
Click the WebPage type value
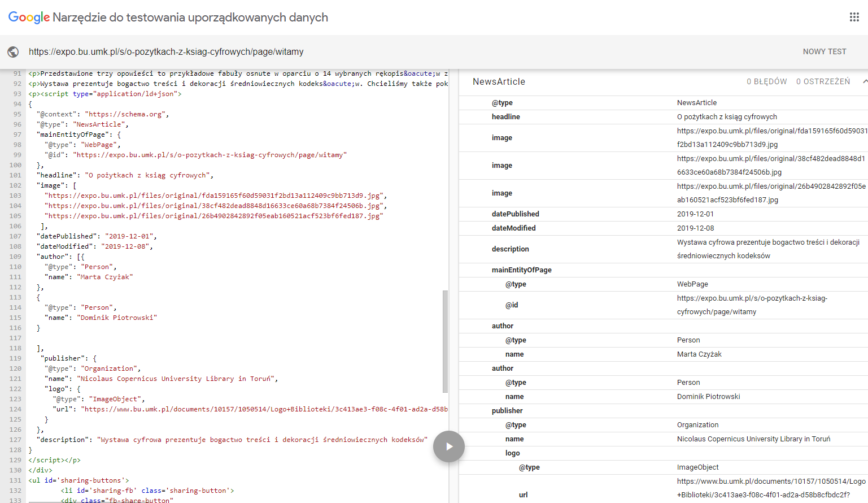(692, 284)
